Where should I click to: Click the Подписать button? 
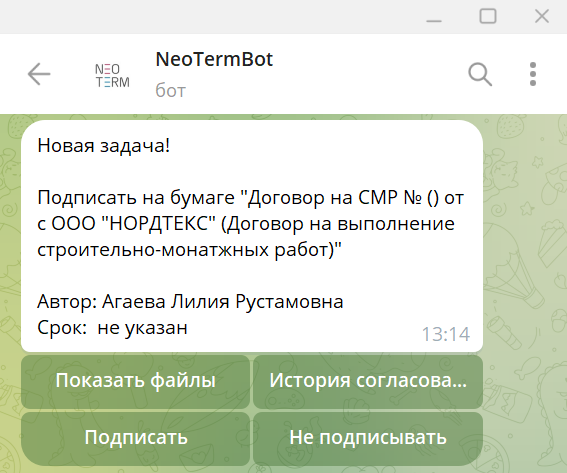(136, 438)
